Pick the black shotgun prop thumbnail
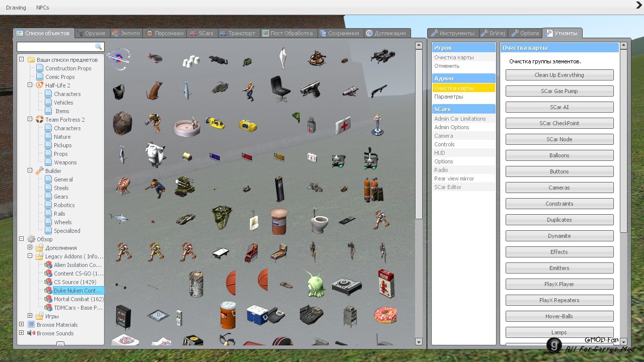644x362 pixels. pos(379,90)
